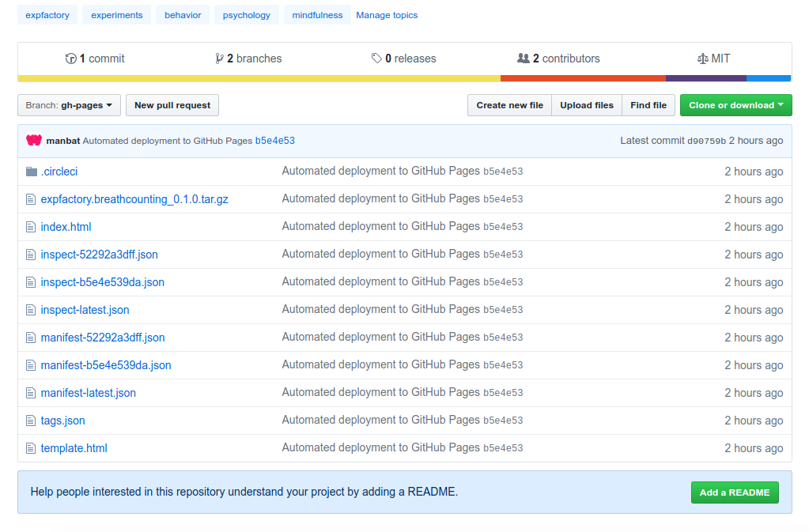Open the inspect-b5e4e539da.json file

point(103,282)
